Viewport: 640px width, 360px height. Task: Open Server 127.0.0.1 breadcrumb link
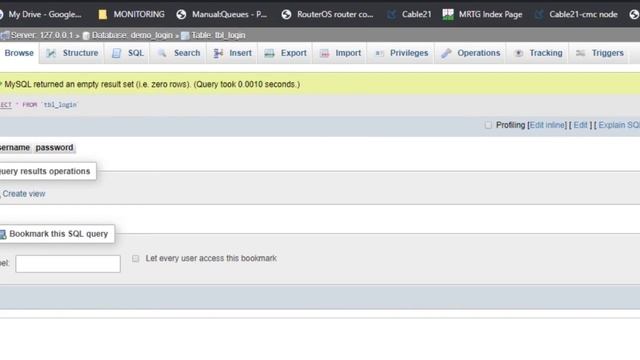coord(42,36)
